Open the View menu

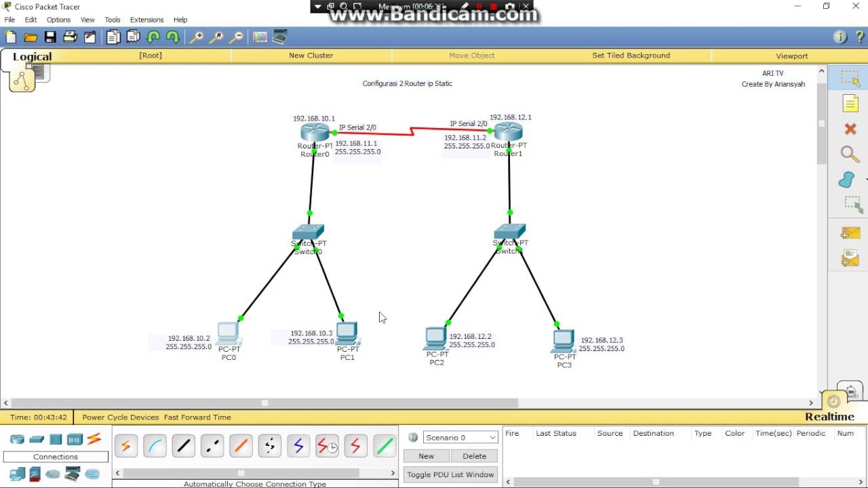pyautogui.click(x=87, y=20)
